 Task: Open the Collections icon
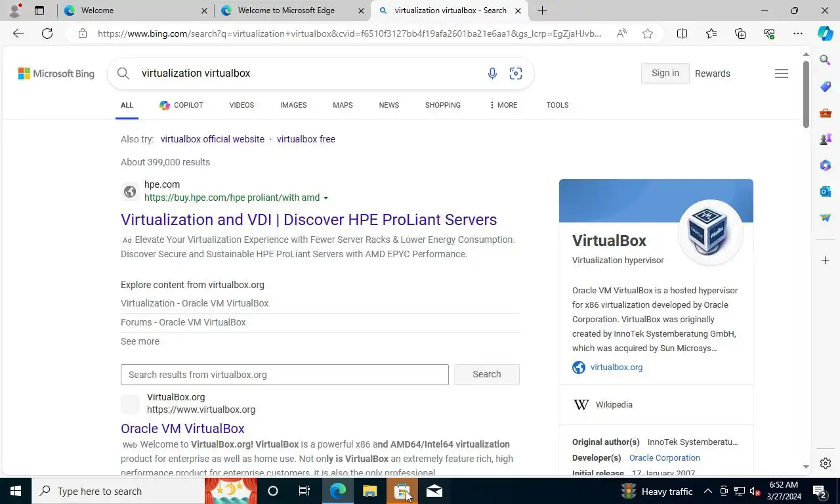pos(740,33)
